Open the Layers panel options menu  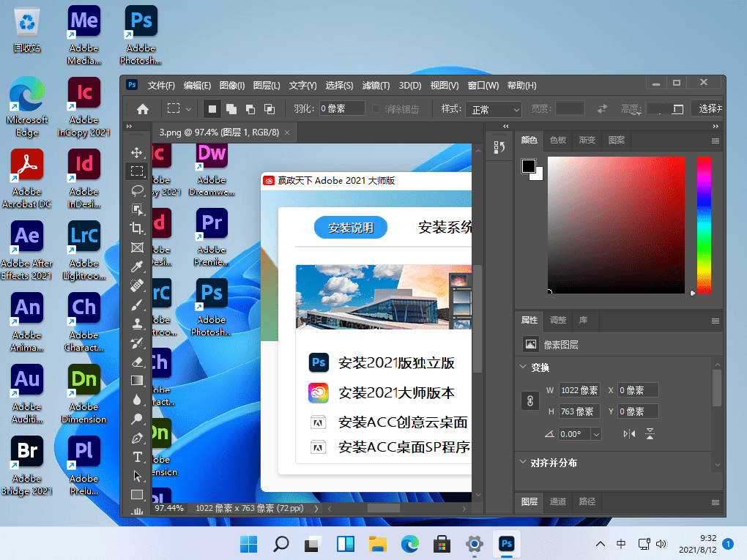[715, 502]
